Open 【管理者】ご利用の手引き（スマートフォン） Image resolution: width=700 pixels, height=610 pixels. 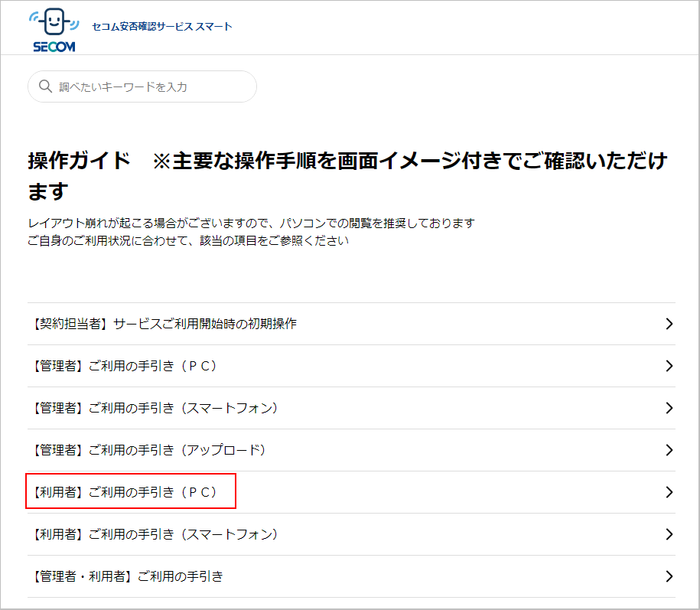tap(351, 408)
